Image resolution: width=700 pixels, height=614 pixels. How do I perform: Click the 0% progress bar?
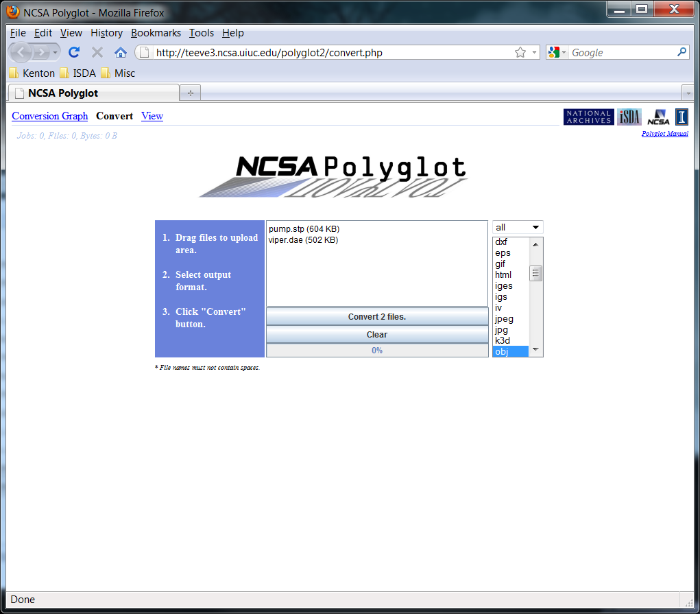click(x=377, y=351)
